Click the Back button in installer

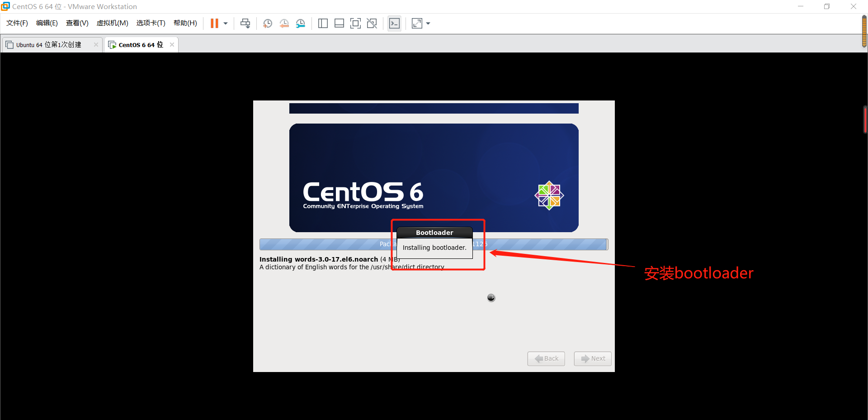(x=546, y=358)
